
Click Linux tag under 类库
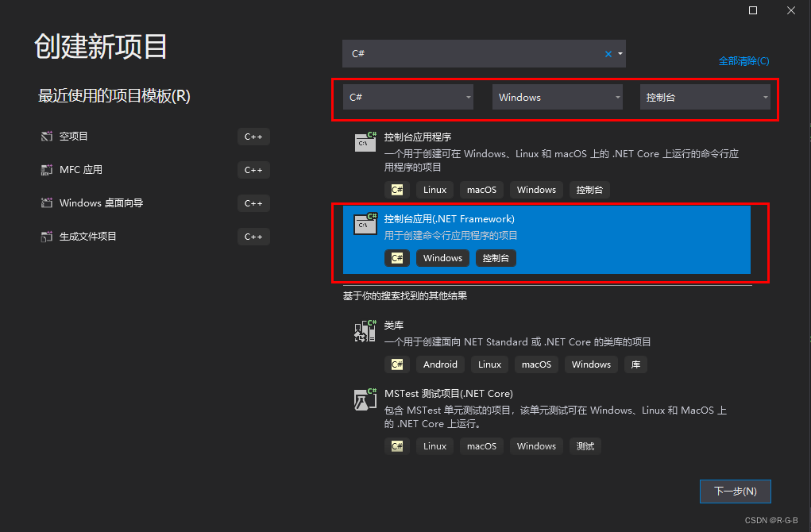pos(489,364)
